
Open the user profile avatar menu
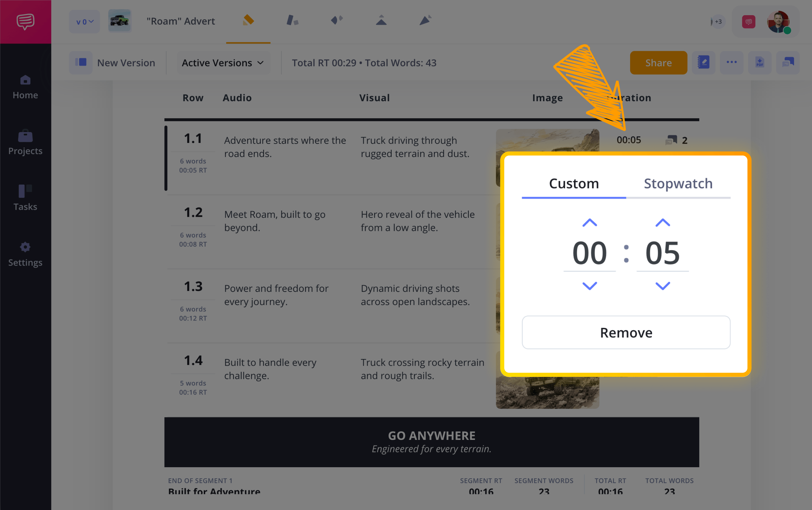click(x=779, y=22)
